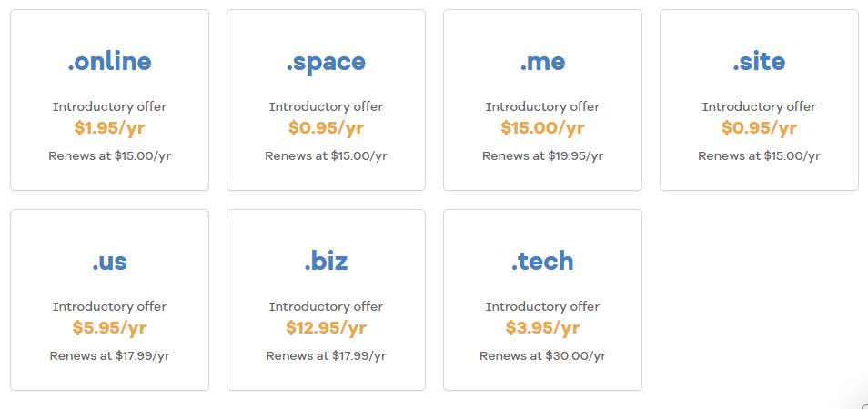The image size is (868, 409).
Task: Click 'Renews at $17.99/yr' under .biz
Action: coord(326,356)
